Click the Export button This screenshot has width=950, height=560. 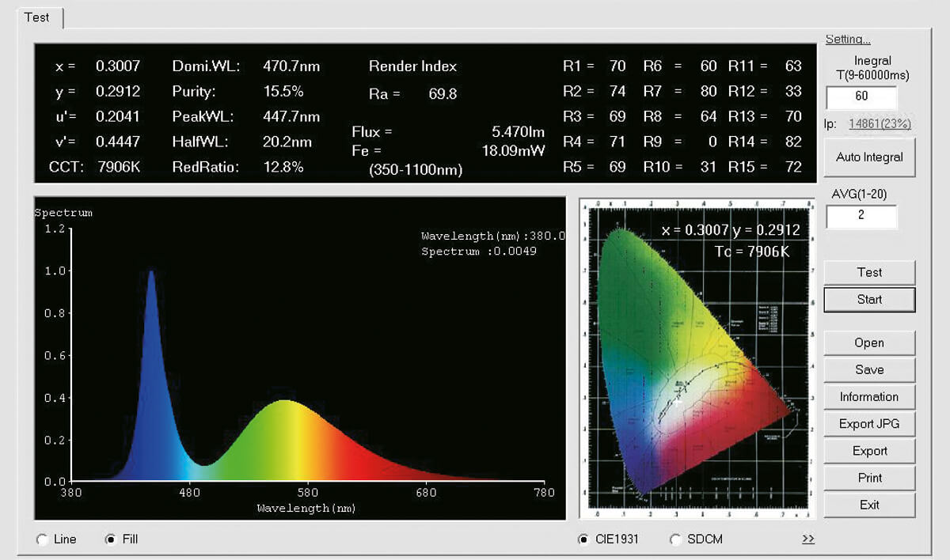[x=869, y=451]
